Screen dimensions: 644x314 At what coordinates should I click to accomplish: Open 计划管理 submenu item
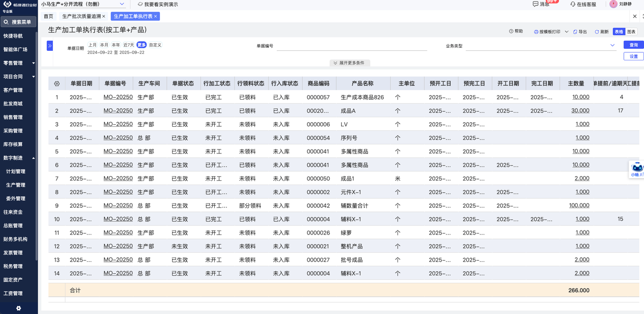pos(16,172)
